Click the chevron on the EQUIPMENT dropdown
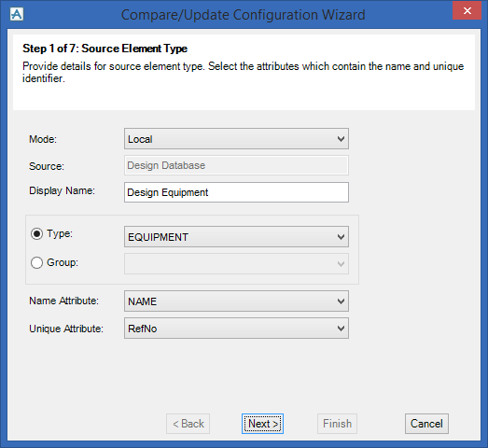Image resolution: width=488 pixels, height=448 pixels. (x=341, y=237)
